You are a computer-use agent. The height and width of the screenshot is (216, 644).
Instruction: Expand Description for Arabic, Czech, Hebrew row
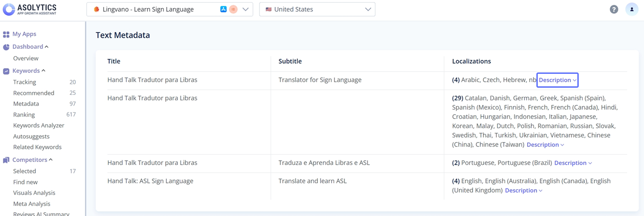(x=557, y=80)
